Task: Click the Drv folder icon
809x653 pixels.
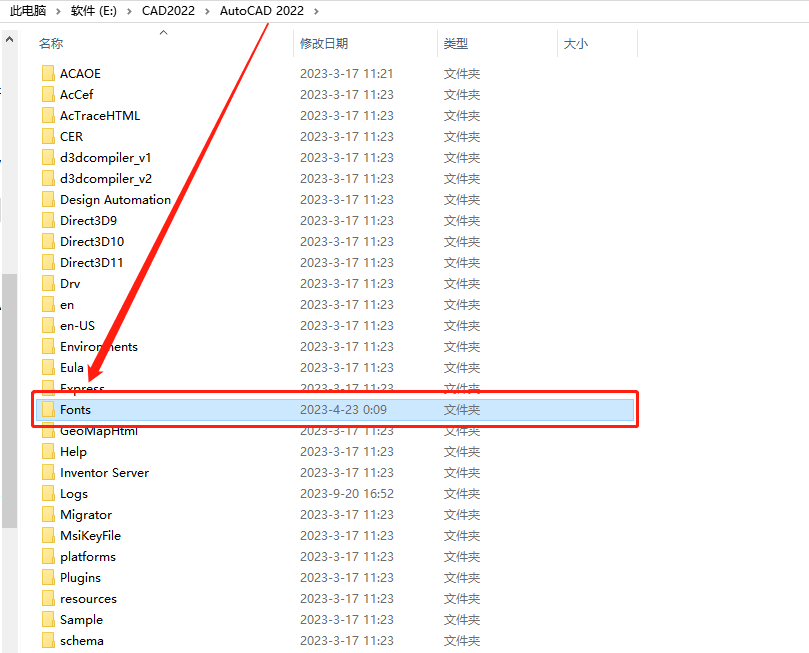Action: (48, 283)
